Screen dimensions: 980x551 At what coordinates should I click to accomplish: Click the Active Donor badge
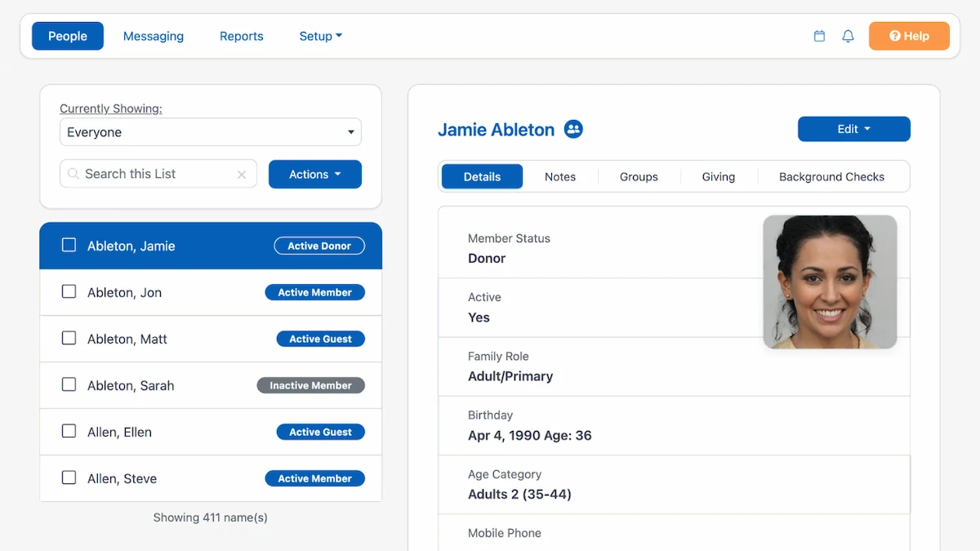pos(319,246)
